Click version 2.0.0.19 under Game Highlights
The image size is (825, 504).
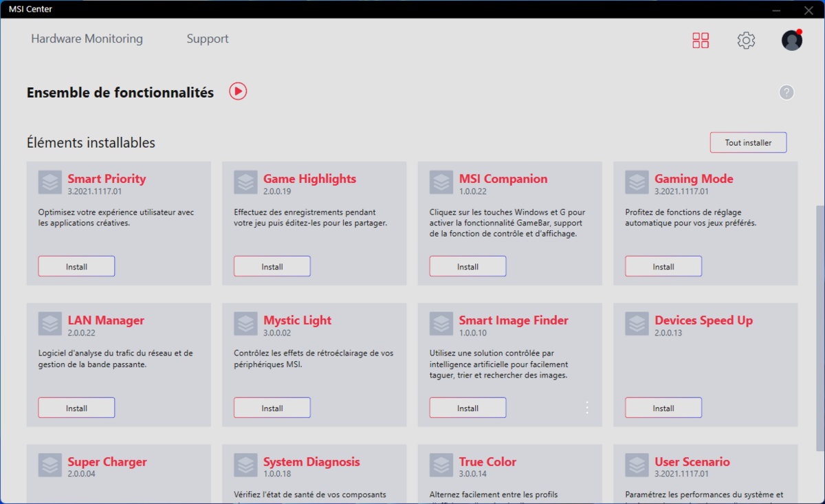(x=277, y=192)
